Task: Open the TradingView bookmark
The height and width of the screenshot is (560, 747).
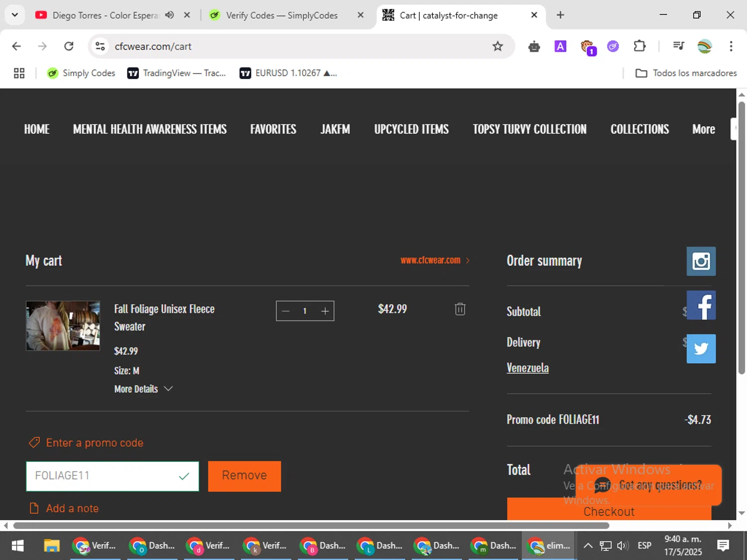Action: 177,73
